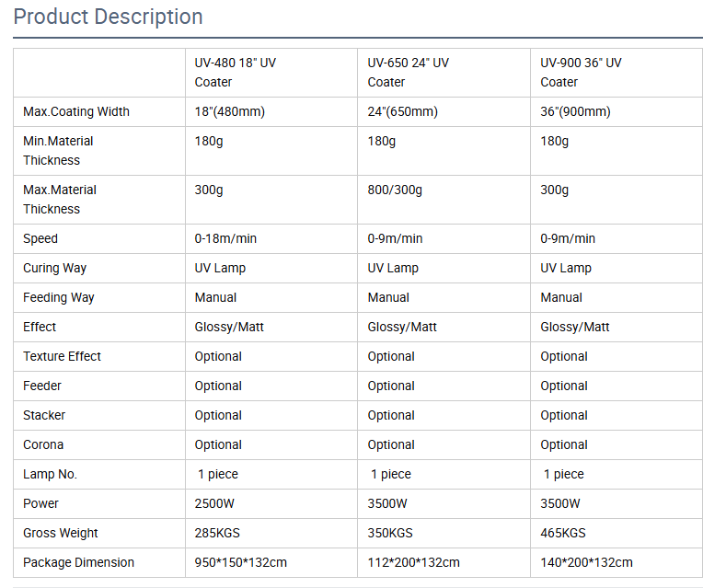Click the Feeding Way row label
This screenshot has height=588, width=726.
point(59,297)
